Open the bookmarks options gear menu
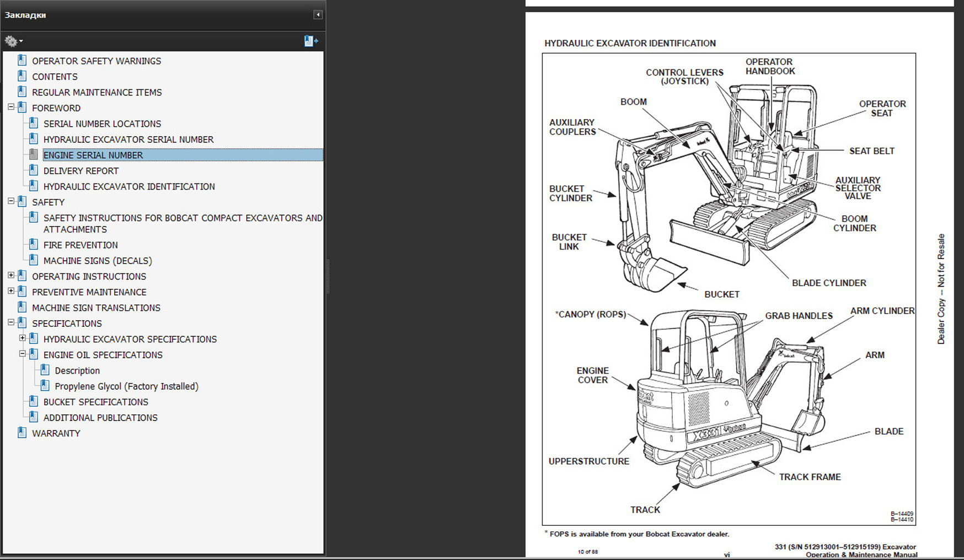The height and width of the screenshot is (560, 964). (x=13, y=41)
